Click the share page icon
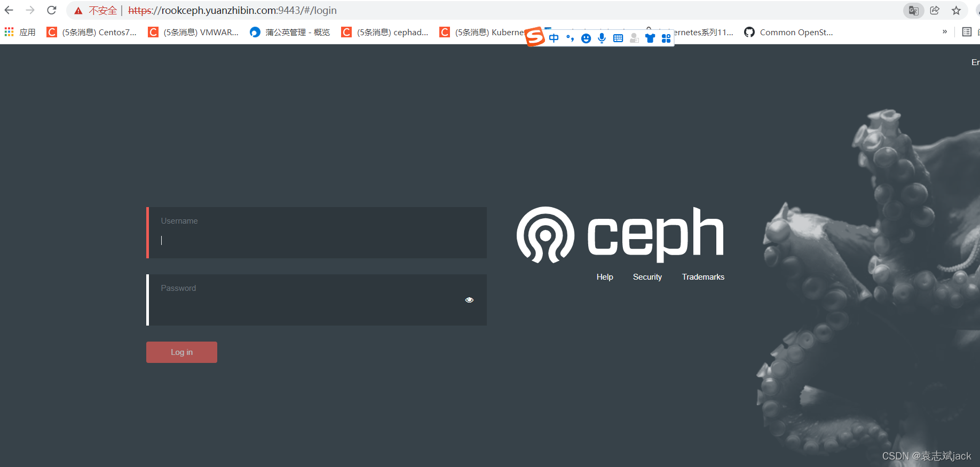Image resolution: width=980 pixels, height=467 pixels. [935, 11]
